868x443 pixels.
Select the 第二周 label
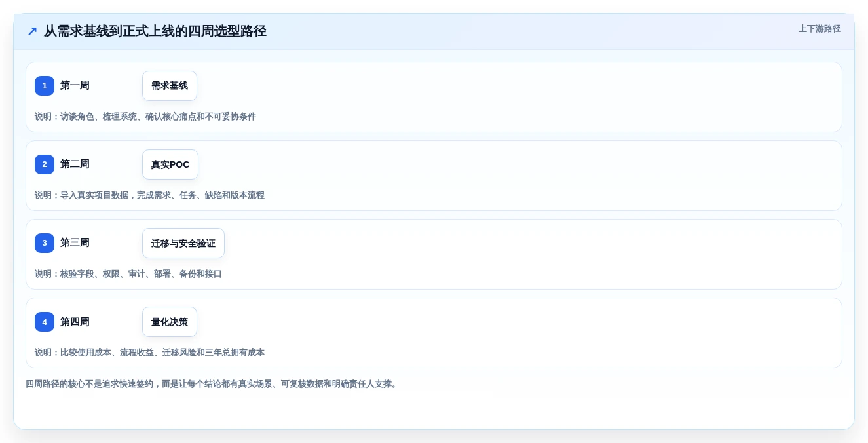[x=75, y=164]
